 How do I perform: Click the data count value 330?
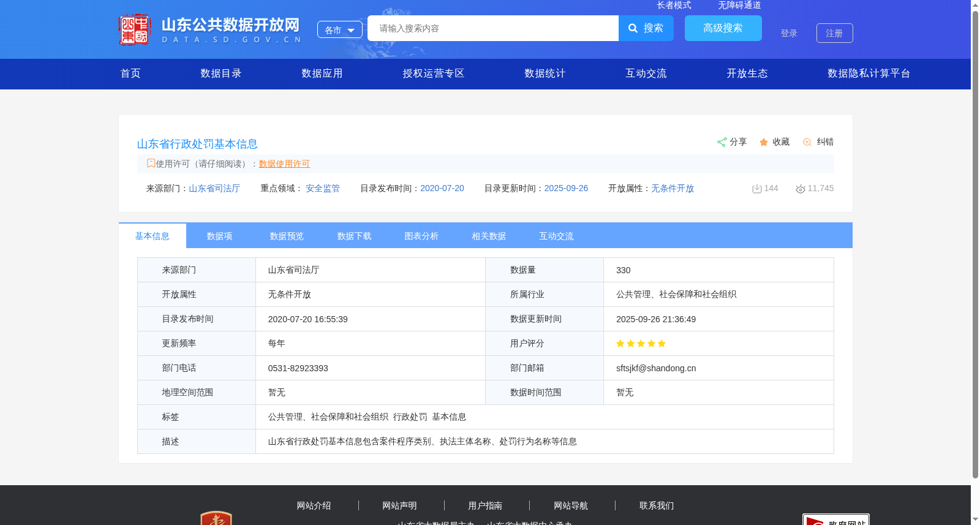pos(624,270)
